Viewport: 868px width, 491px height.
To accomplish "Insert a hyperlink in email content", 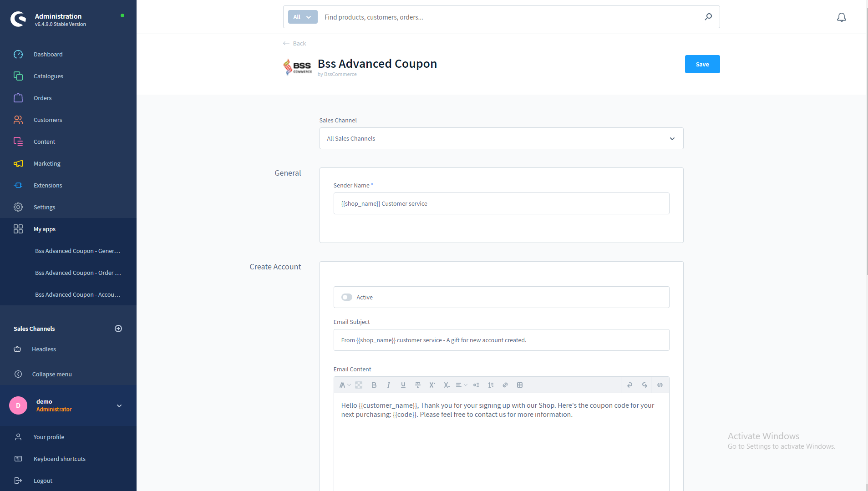I will (505, 385).
